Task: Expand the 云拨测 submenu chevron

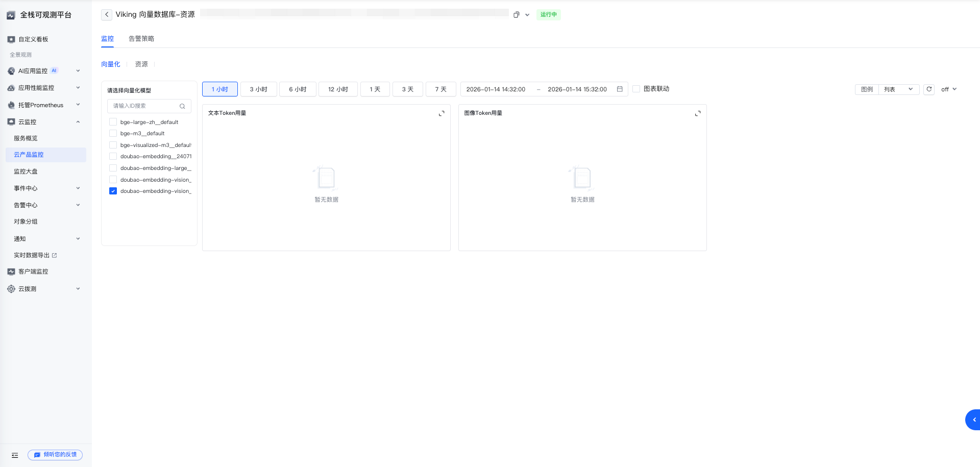Action: click(x=78, y=289)
